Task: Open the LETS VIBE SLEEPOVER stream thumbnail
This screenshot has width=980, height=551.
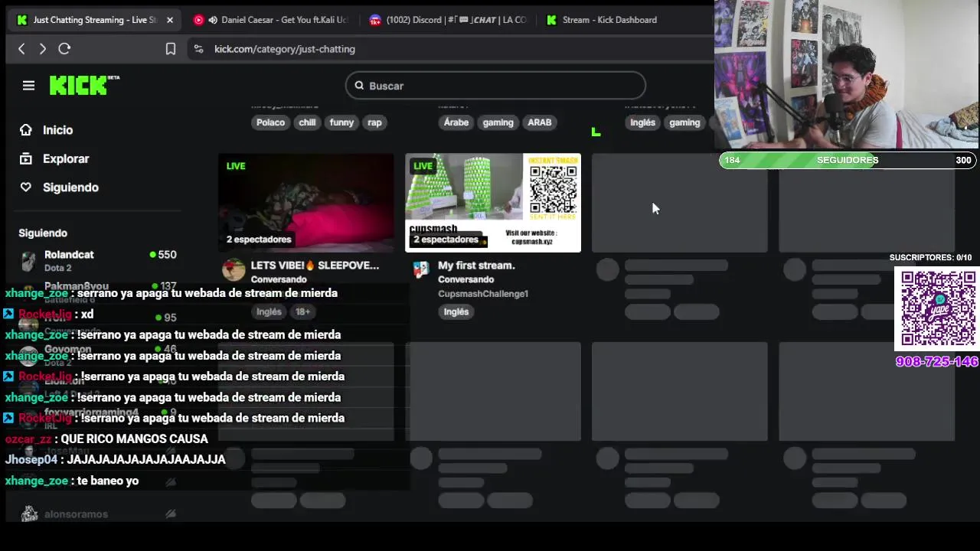Action: pos(306,203)
